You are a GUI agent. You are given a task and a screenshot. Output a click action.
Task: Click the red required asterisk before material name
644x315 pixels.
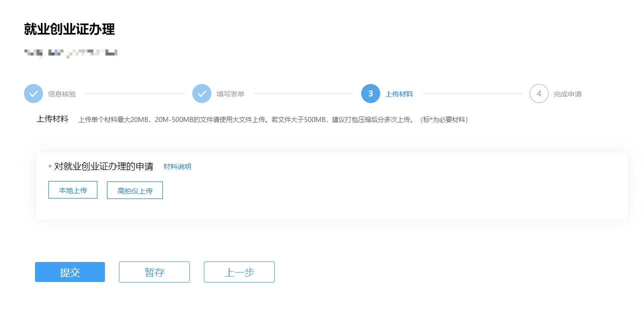point(50,167)
